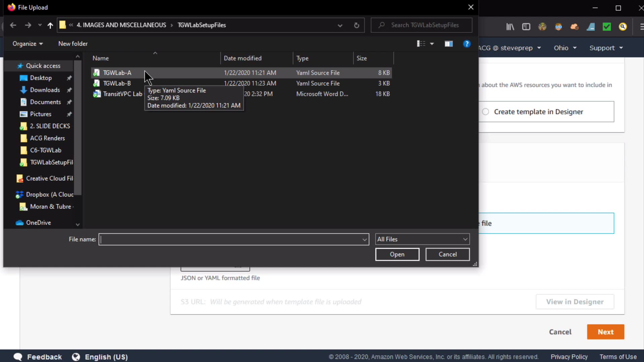Screen dimensions: 644x362
Task: Click the Open button
Action: [397, 254]
